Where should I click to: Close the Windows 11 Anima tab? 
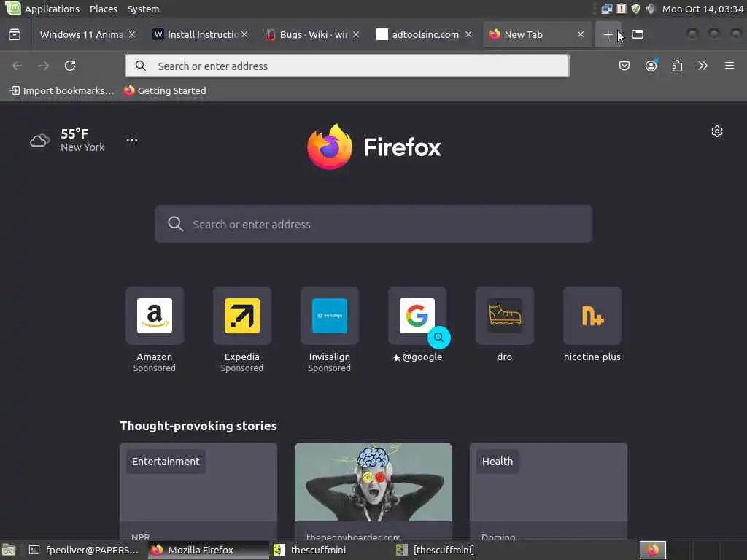click(x=132, y=34)
